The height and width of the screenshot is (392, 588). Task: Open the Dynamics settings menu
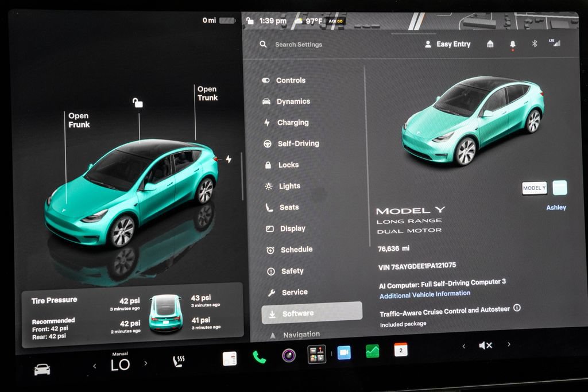286,101
